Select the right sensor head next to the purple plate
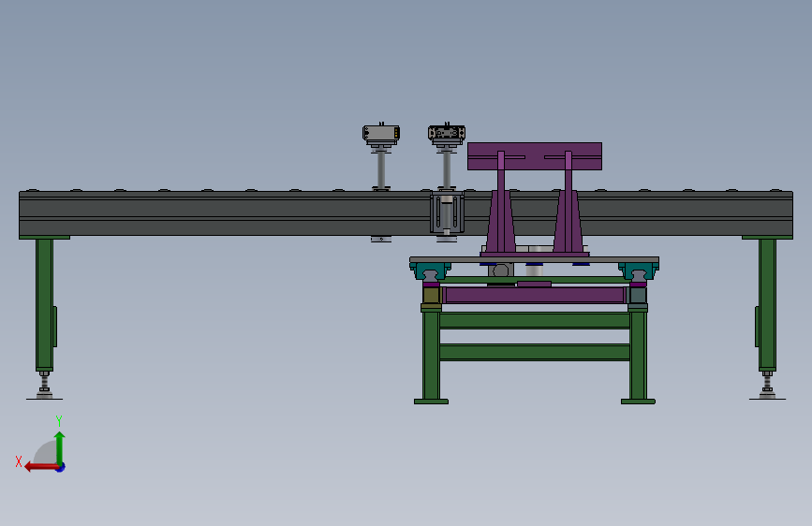Screen dimensions: 812x526 click(447, 133)
